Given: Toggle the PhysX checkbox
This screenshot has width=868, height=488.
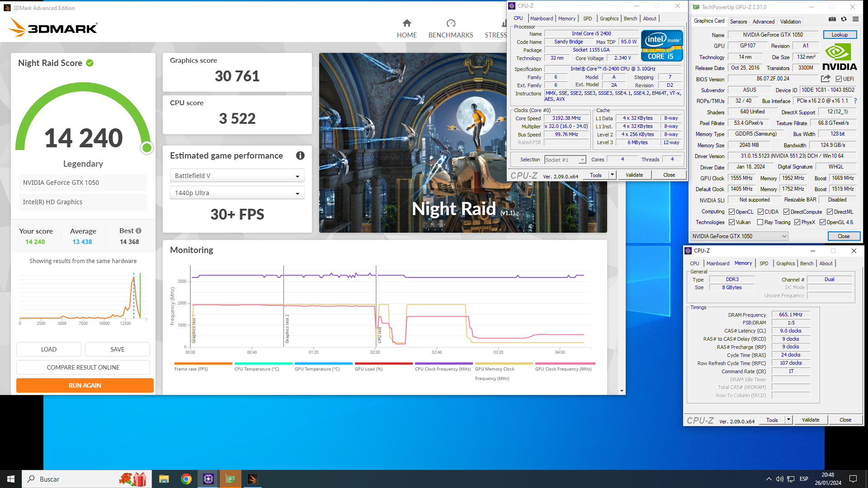Looking at the screenshot, I should (x=797, y=222).
